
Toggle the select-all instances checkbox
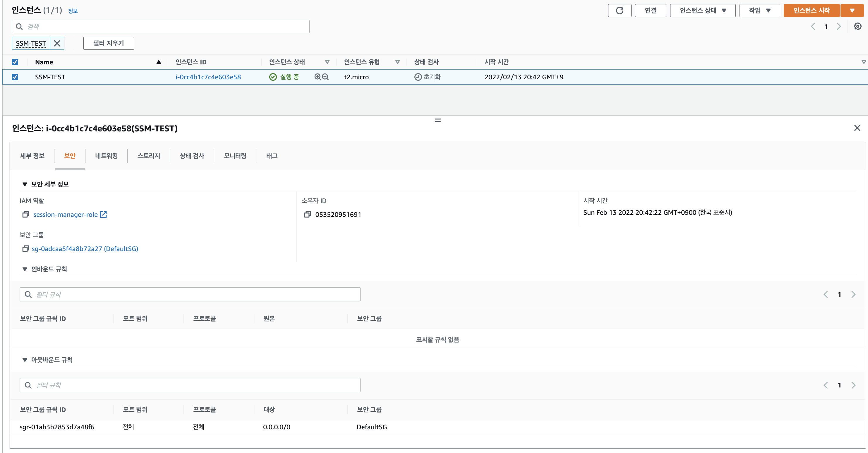15,62
